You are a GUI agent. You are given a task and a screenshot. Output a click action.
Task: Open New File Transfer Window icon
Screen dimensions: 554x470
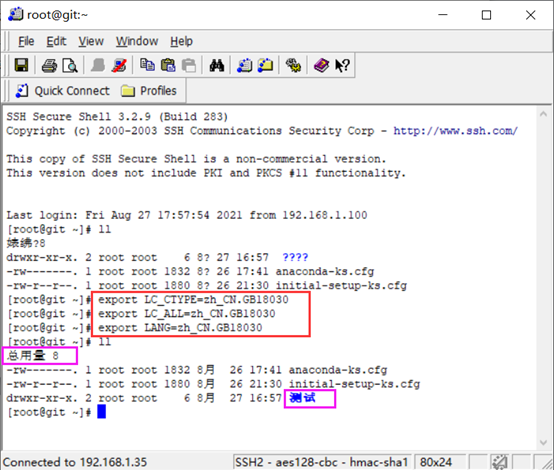(x=266, y=65)
